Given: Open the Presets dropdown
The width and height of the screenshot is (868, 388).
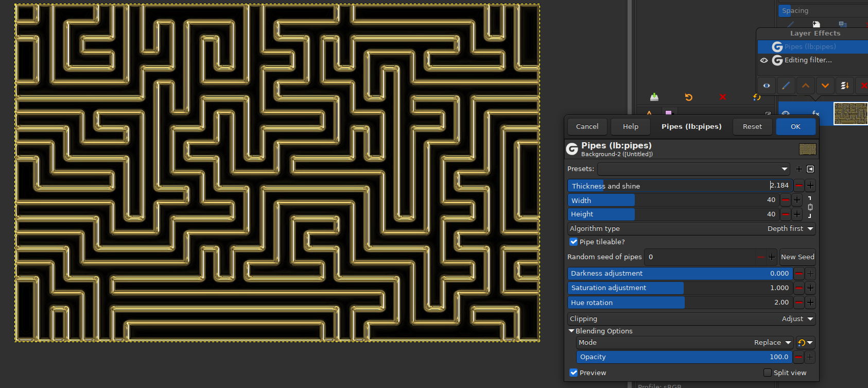Looking at the screenshot, I should 694,169.
